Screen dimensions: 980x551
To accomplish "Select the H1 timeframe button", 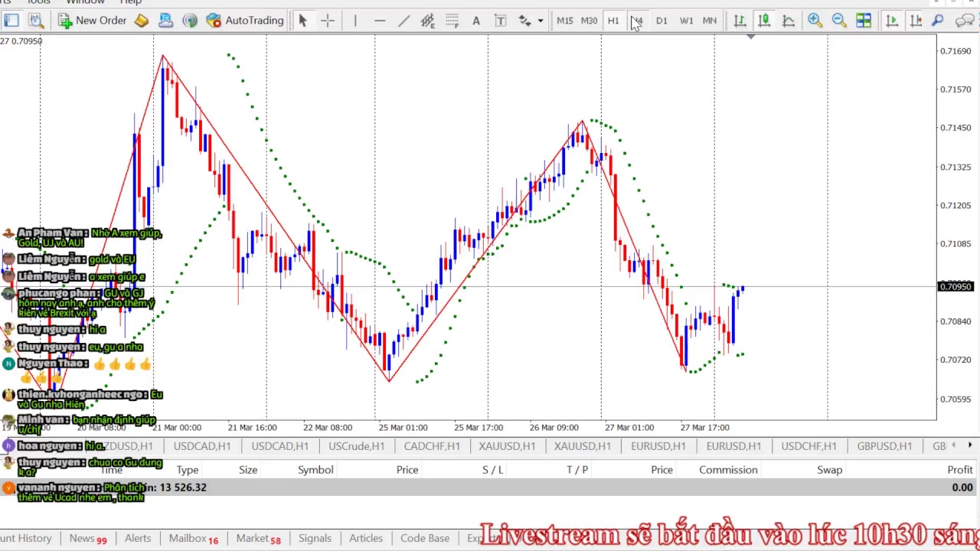I will 613,21.
